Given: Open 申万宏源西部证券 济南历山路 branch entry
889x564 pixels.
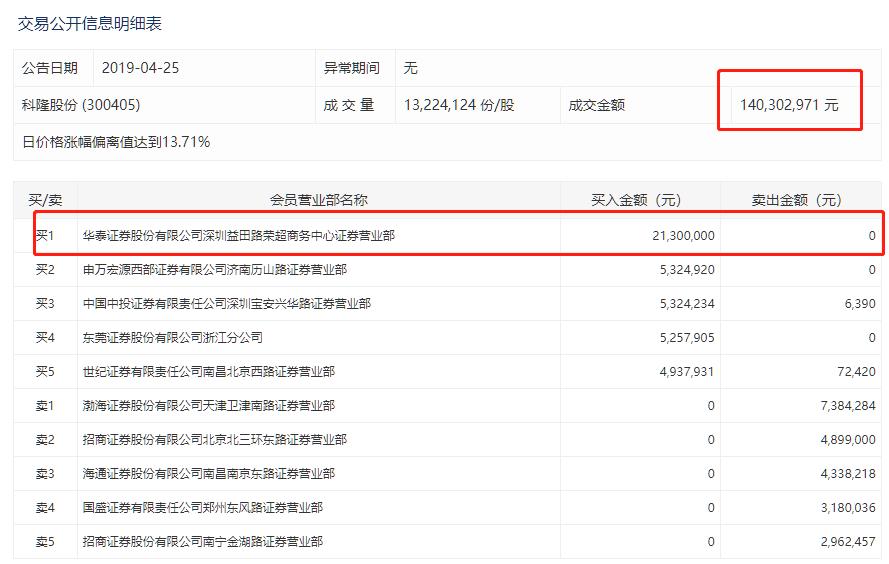Looking at the screenshot, I should (x=215, y=270).
